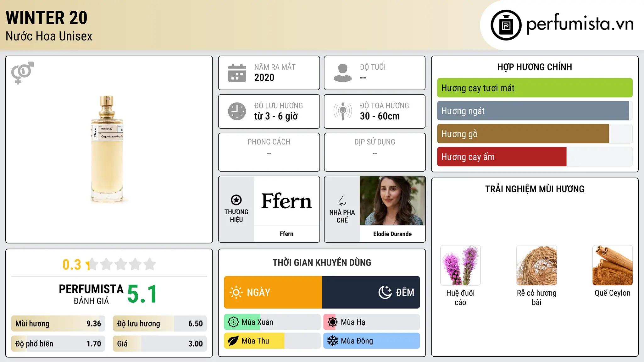Click the Ffern brand name label
The width and height of the screenshot is (644, 362).
(286, 234)
